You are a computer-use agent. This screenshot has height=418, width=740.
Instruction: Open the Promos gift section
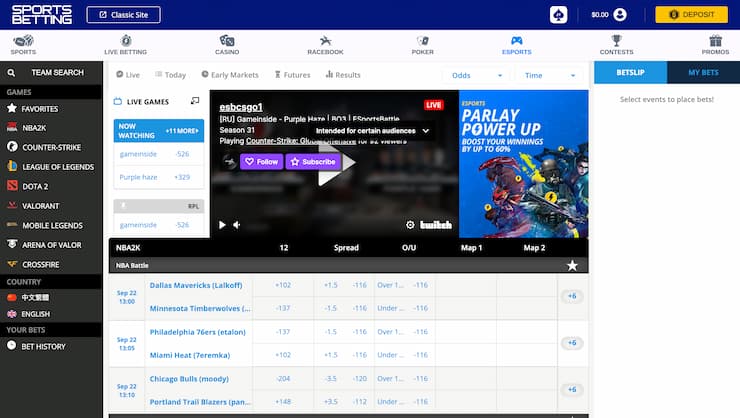tap(715, 45)
